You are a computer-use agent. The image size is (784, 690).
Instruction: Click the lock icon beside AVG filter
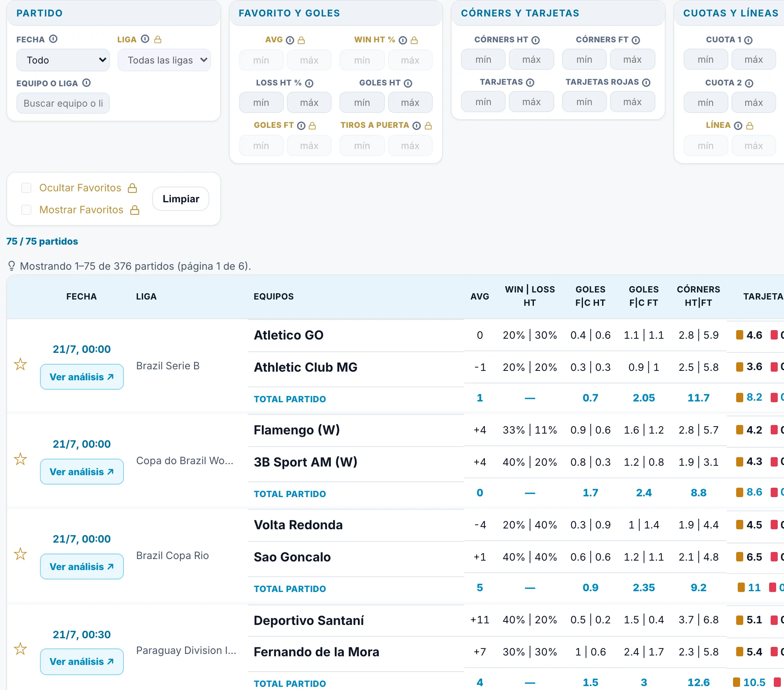pyautogui.click(x=301, y=40)
